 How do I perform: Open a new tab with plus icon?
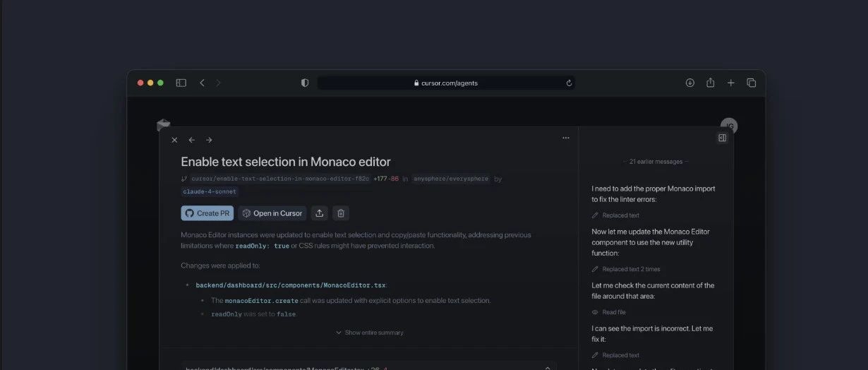(x=731, y=83)
